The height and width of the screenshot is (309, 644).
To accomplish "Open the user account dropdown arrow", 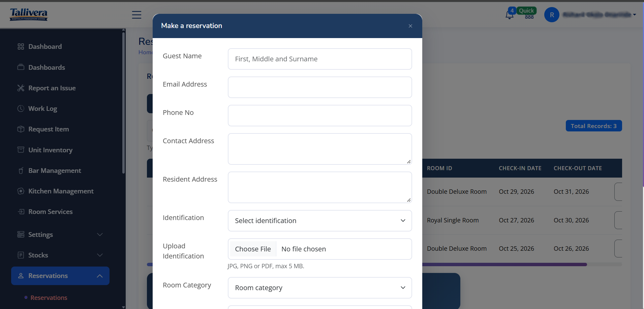I will click(x=635, y=15).
